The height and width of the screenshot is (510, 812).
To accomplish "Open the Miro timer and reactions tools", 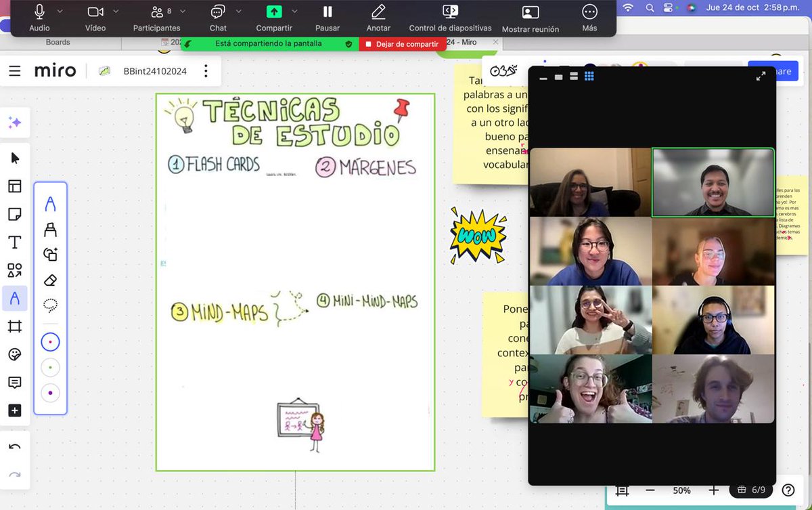I will (503, 70).
